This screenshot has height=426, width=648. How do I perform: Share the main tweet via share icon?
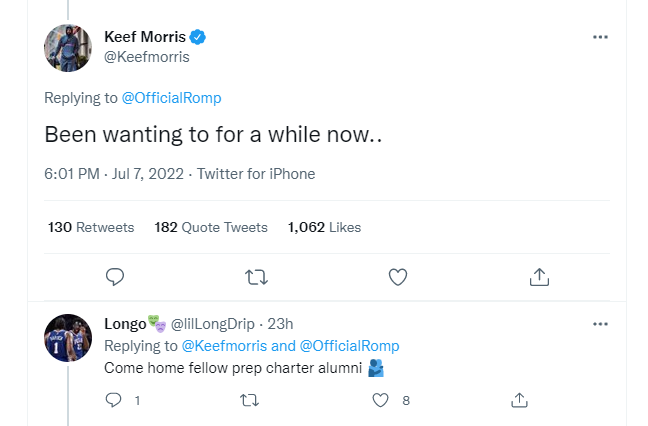coord(538,276)
